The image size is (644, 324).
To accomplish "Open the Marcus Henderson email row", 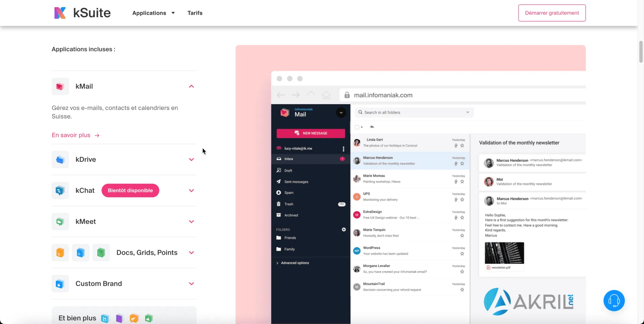I will 410,161.
